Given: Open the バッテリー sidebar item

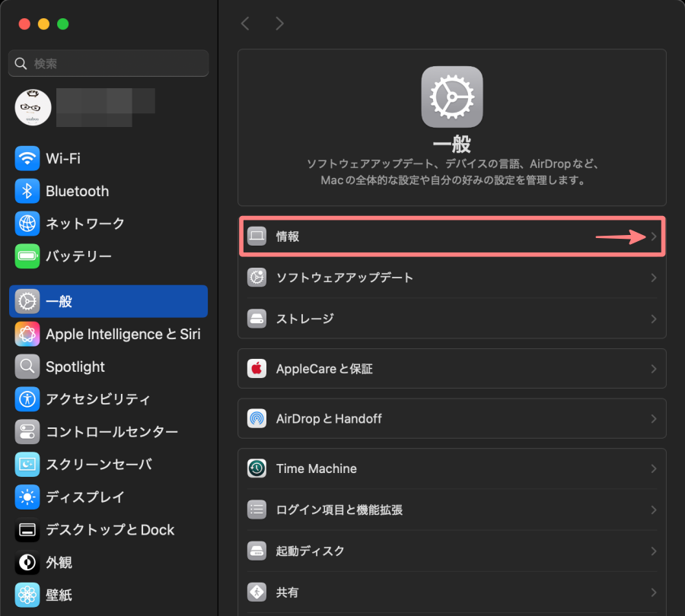Looking at the screenshot, I should click(108, 256).
